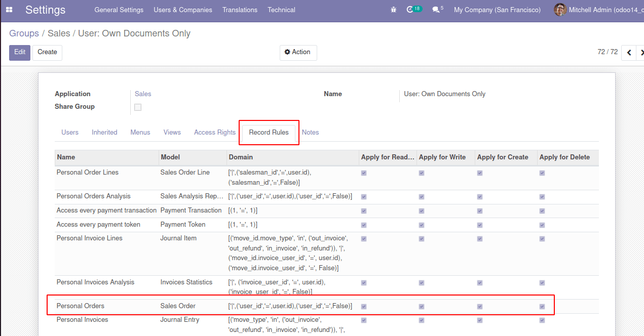Click the Journal Item model cell

click(178, 238)
